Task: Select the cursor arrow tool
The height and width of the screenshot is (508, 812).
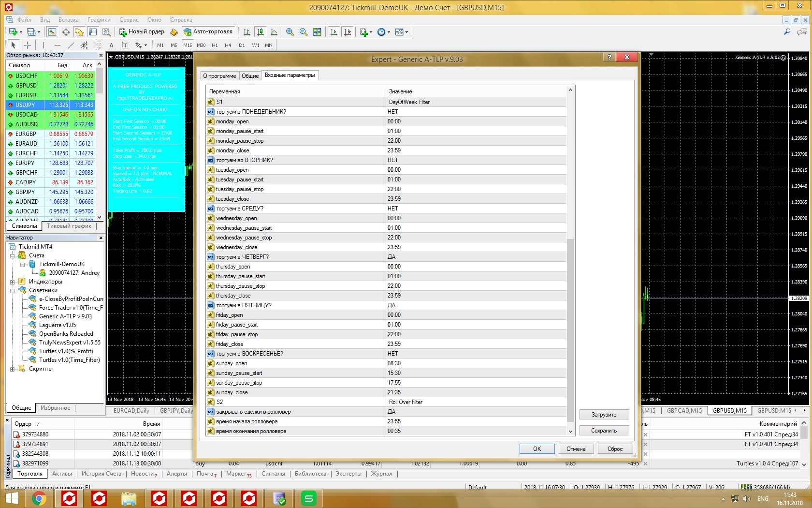Action: 14,45
